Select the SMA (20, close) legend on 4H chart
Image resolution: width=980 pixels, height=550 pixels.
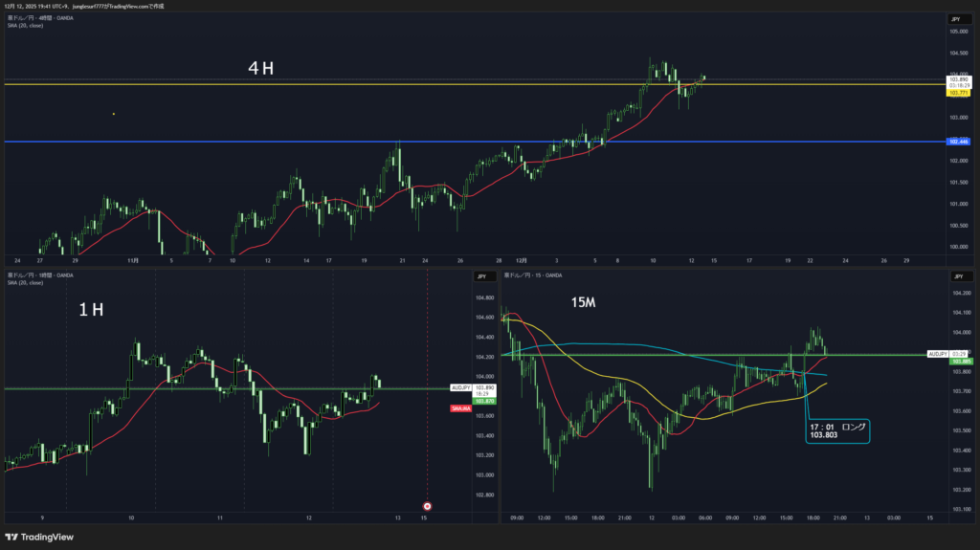coord(25,26)
